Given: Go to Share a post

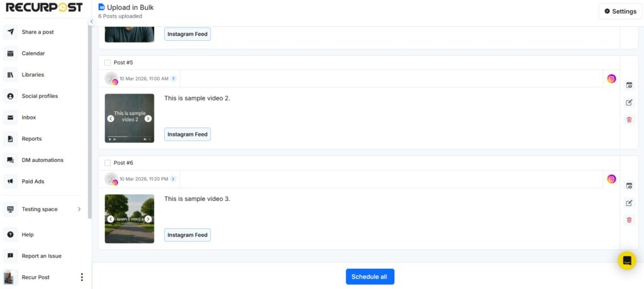Looking at the screenshot, I should pyautogui.click(x=38, y=32).
